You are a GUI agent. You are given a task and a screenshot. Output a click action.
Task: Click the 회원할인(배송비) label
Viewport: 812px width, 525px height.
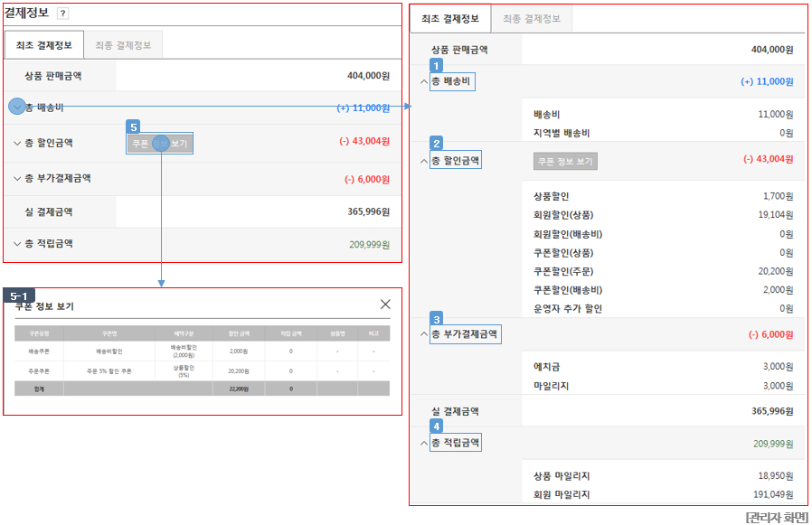(x=568, y=234)
